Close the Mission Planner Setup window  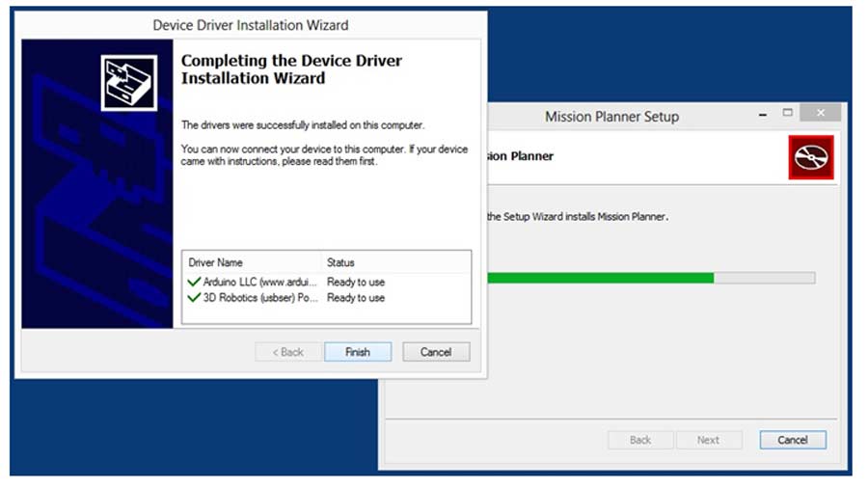tap(821, 113)
